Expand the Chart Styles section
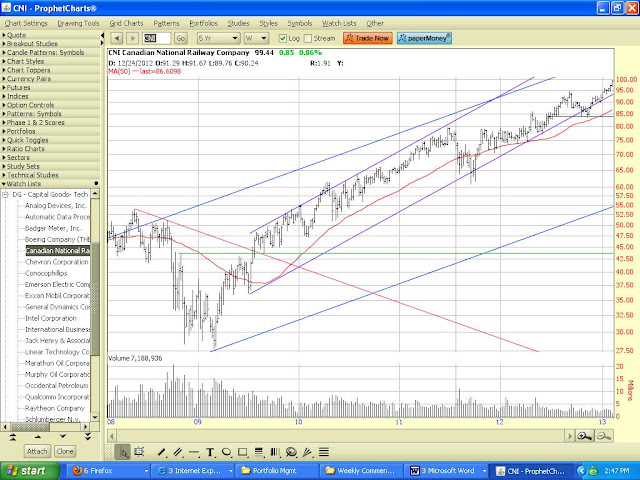The width and height of the screenshot is (640, 480). pyautogui.click(x=50, y=61)
